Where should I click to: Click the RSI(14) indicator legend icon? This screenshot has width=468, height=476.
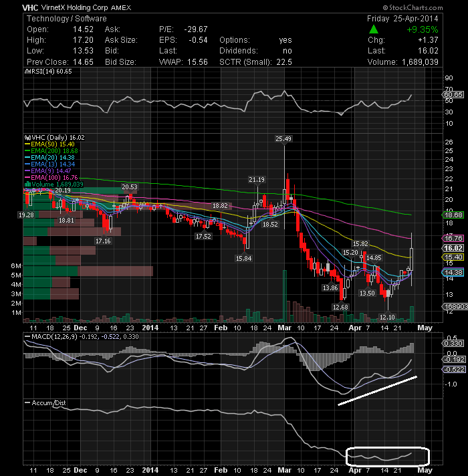(27, 72)
